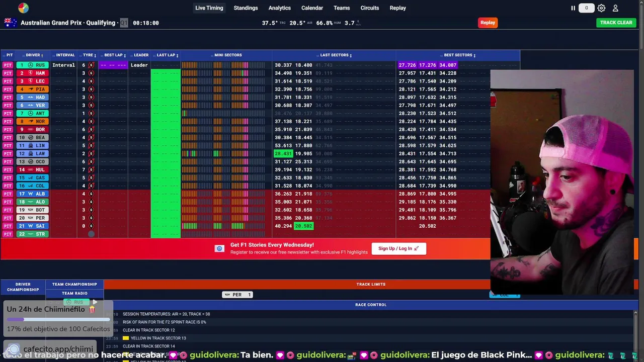The width and height of the screenshot is (644, 362).
Task: Click the orange Replay button
Action: (x=488, y=23)
